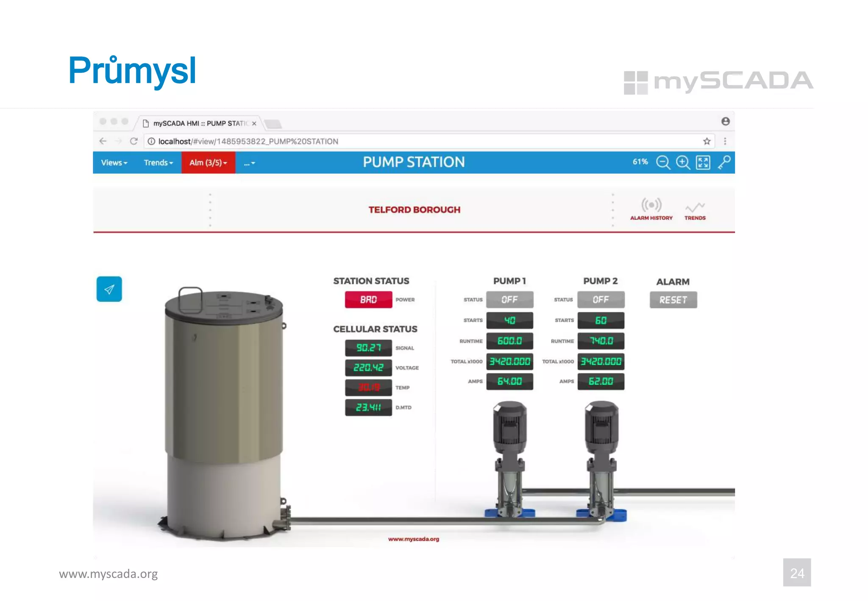Click the browser forward arrow
868x601 pixels.
click(118, 141)
